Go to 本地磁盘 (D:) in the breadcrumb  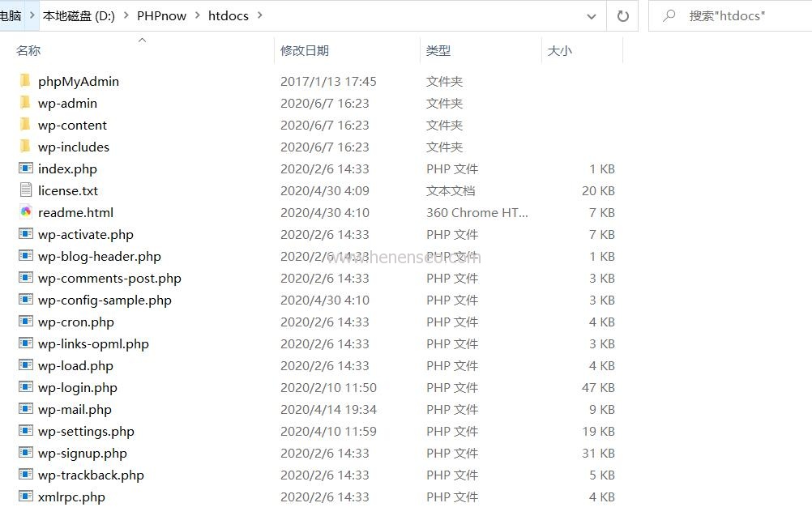pyautogui.click(x=79, y=16)
